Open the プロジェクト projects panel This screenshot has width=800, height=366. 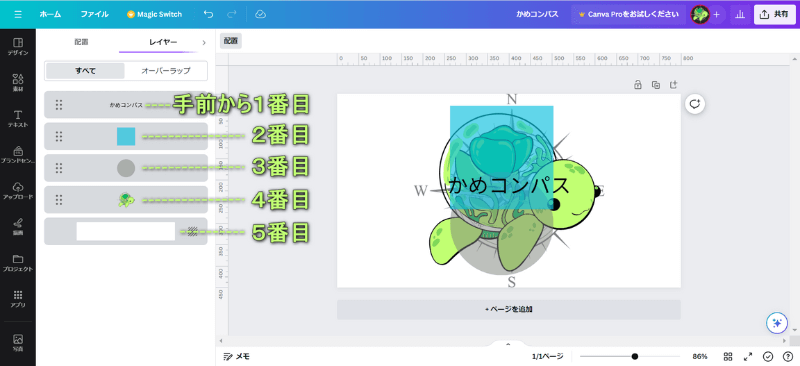(x=18, y=262)
